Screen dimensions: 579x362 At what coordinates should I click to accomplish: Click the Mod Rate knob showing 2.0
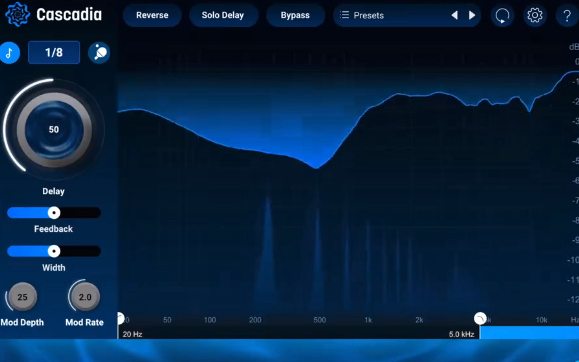click(85, 297)
